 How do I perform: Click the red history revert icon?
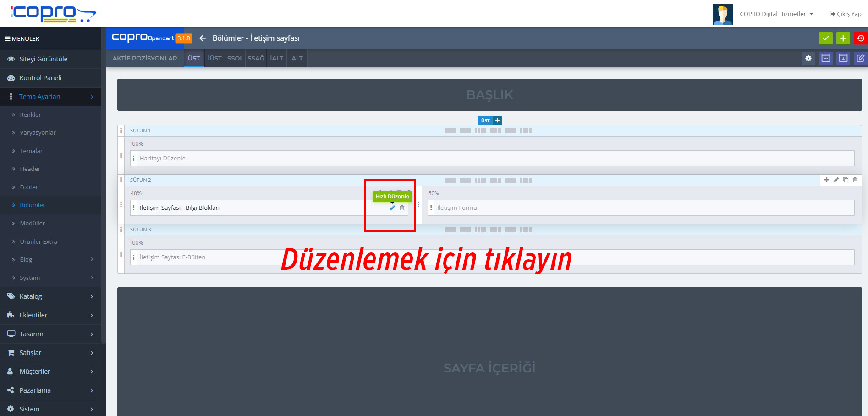[x=860, y=38]
